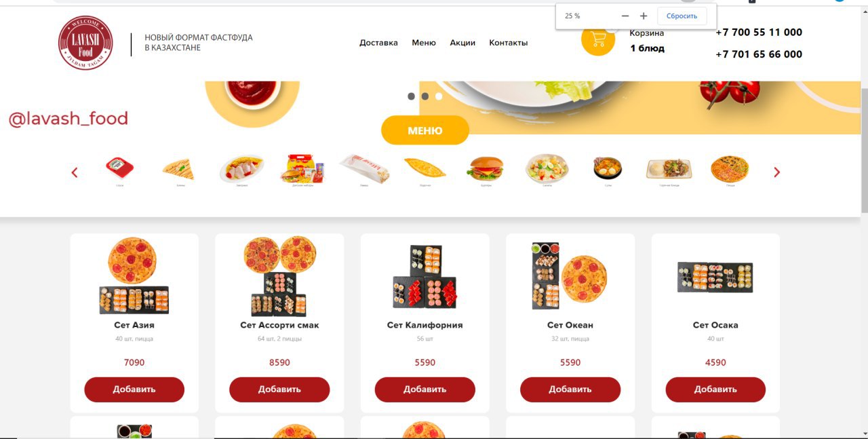Decrease zoom with the minus button
Screen dimensions: 868x439
tap(625, 16)
